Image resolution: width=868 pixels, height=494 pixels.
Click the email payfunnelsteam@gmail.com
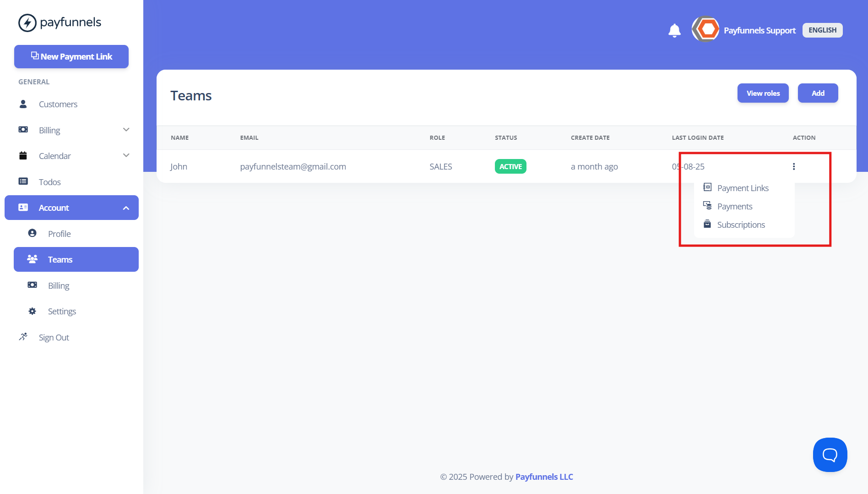pyautogui.click(x=293, y=166)
